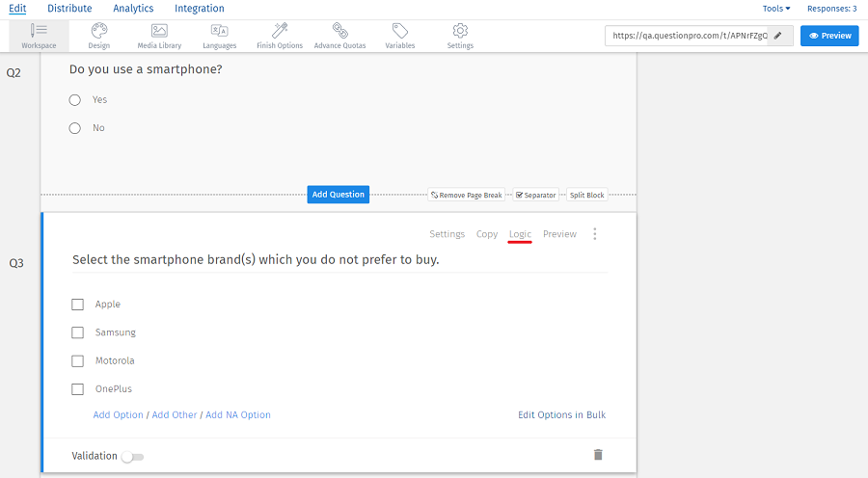Click the Variables tag icon
Screen dimensions: 868x478
[x=399, y=31]
